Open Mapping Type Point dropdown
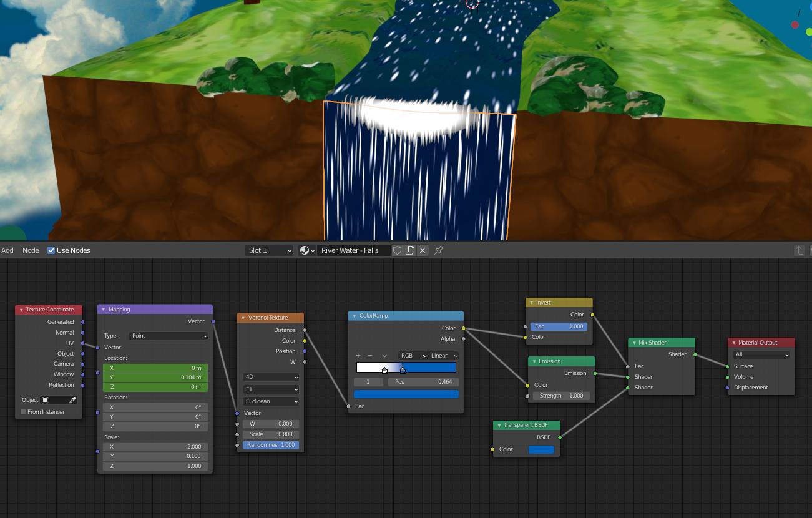 169,336
